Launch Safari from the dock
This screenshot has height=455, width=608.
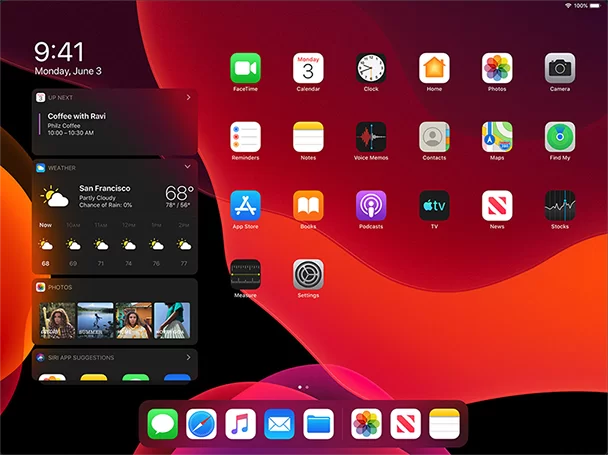(x=201, y=424)
